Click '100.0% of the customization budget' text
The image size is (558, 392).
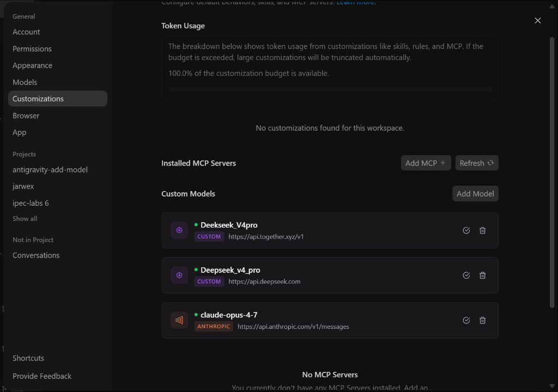pyautogui.click(x=248, y=73)
